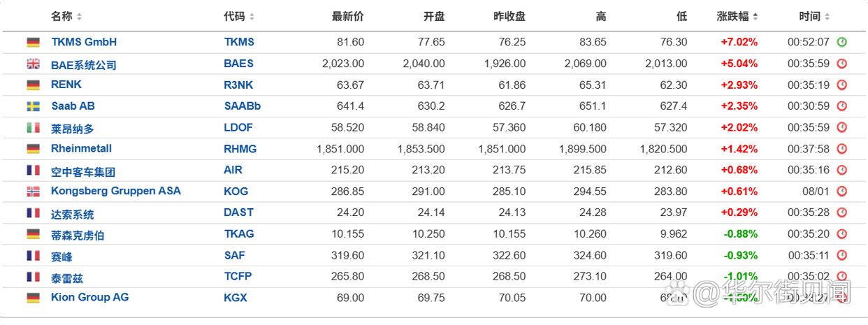Click the TKAG ticker code link

point(239,233)
